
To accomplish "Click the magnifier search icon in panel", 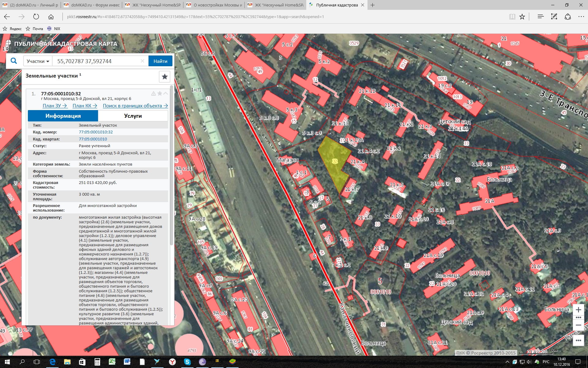I will tap(14, 61).
